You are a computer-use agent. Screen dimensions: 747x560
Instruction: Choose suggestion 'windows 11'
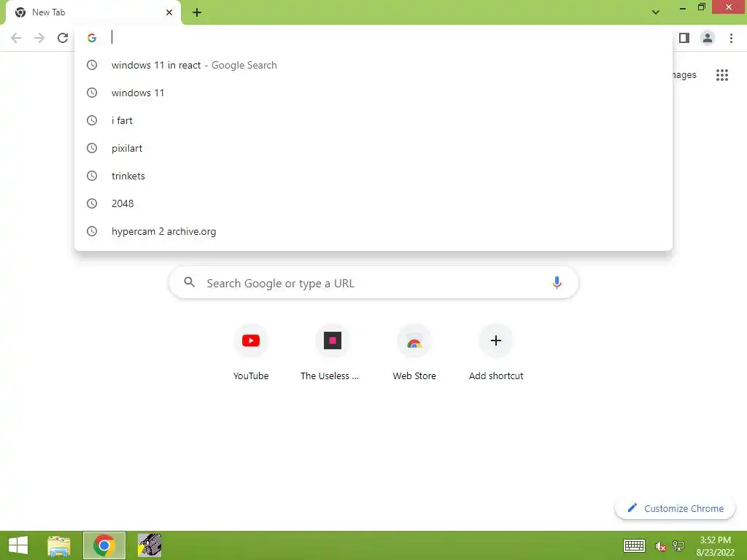[373, 93]
